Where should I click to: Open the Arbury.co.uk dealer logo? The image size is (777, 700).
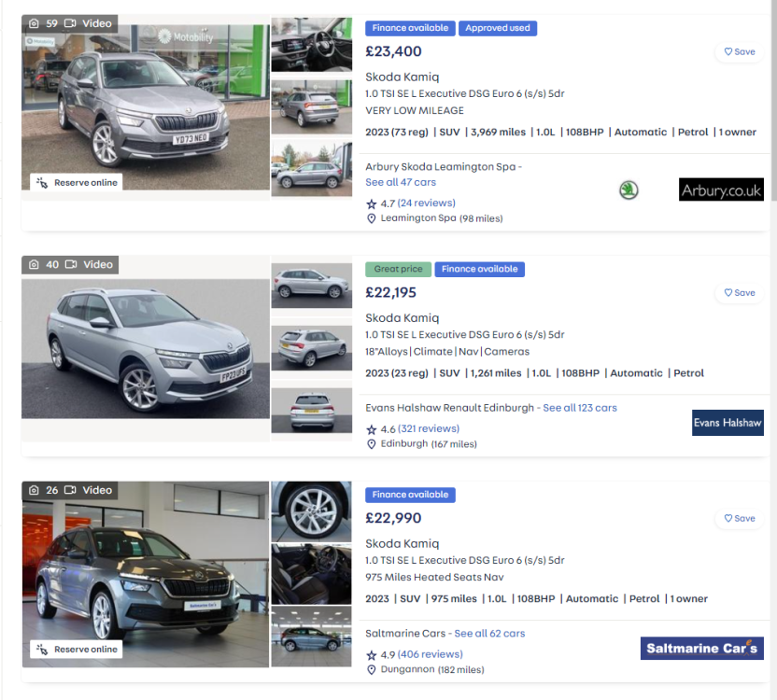[721, 189]
